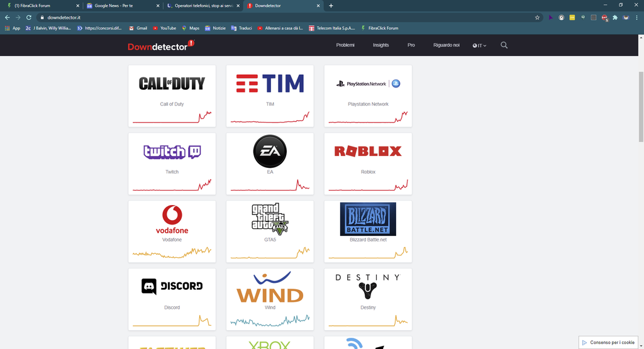644x349 pixels.
Task: Expand the IT country selector
Action: pos(479,45)
